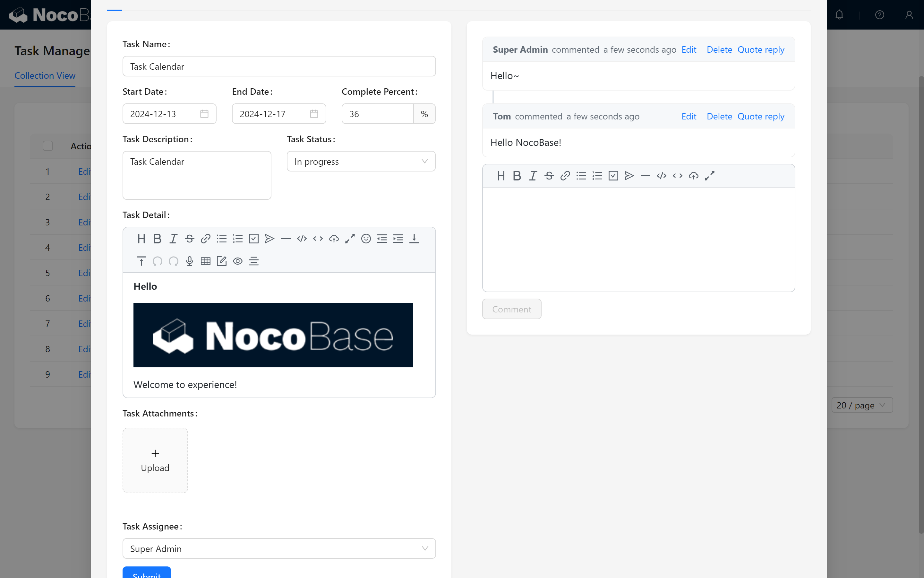Click the Complete Percent input field
The height and width of the screenshot is (578, 924).
pos(377,114)
